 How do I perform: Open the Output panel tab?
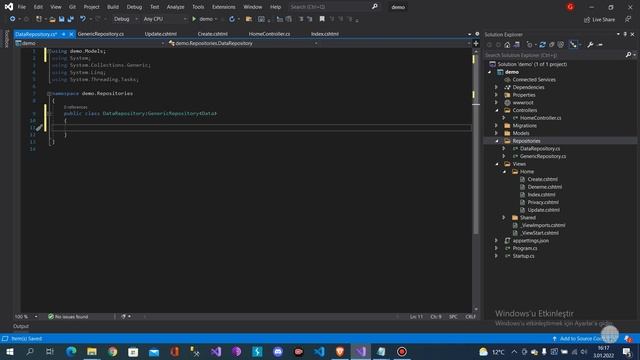click(x=21, y=327)
